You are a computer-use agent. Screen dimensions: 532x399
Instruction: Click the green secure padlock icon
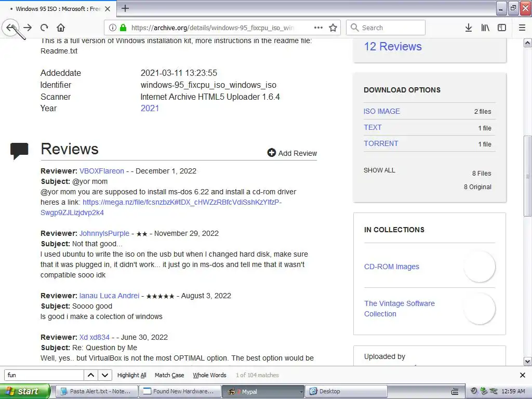point(123,28)
